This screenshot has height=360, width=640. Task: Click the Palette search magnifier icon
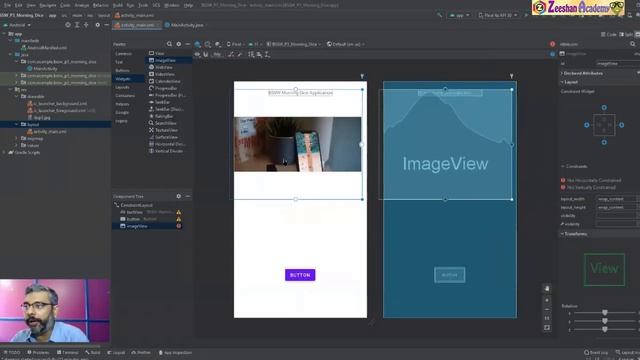pyautogui.click(x=169, y=44)
